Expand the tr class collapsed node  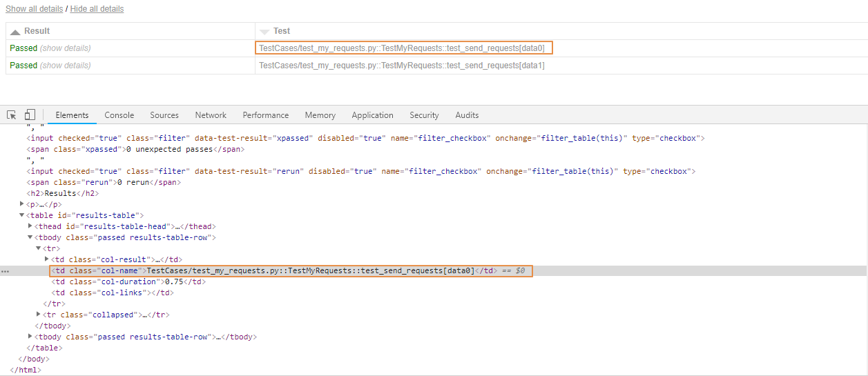click(39, 315)
